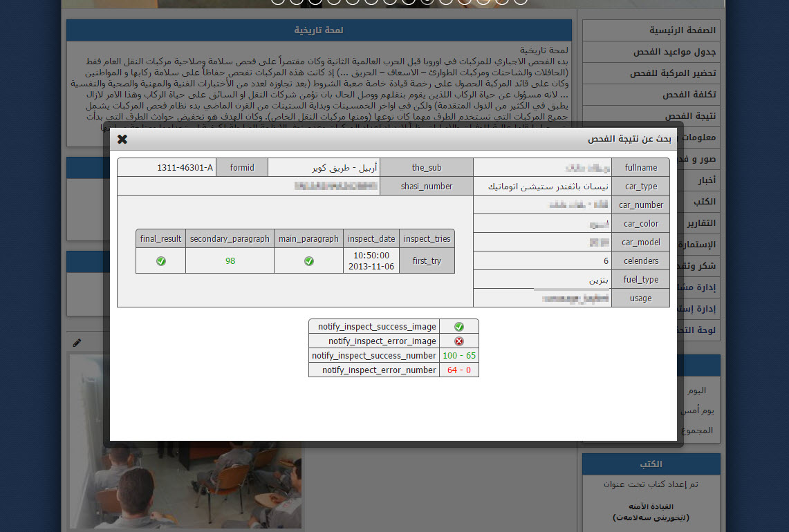Click the تم إعداد كتاب تحت عنوان text
Viewport: 789px width, 532px height.
(651, 484)
